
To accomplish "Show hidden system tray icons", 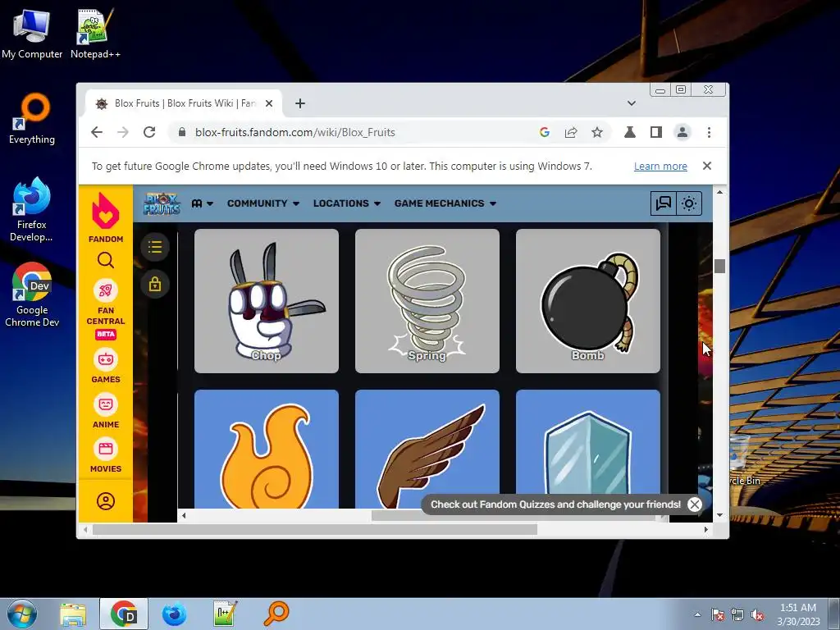I will click(x=697, y=614).
